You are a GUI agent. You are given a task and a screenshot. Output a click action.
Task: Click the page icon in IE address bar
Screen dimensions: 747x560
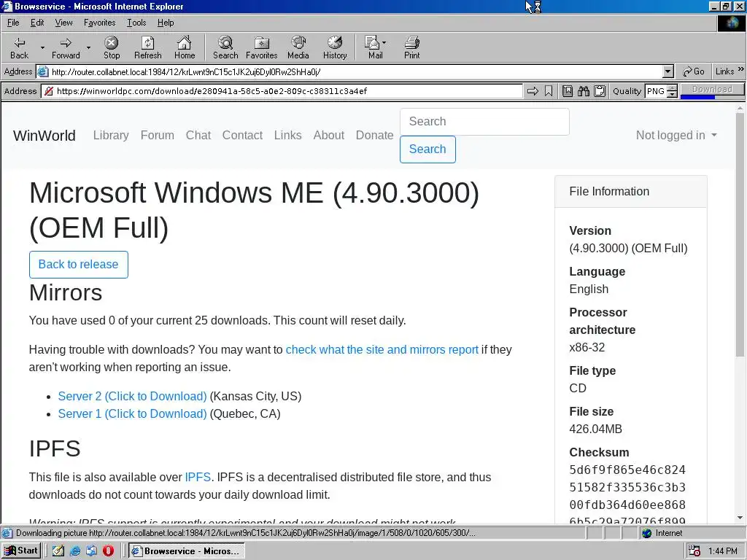(x=43, y=71)
